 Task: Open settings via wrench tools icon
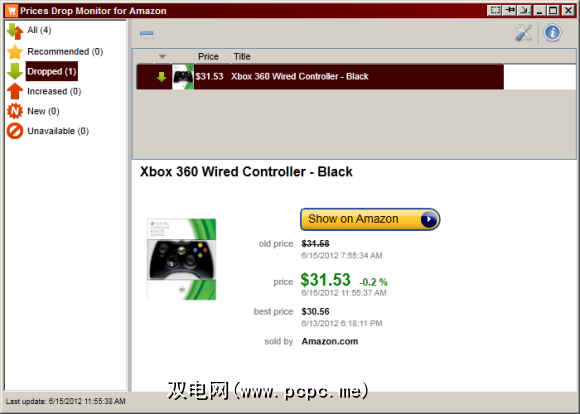pyautogui.click(x=524, y=33)
